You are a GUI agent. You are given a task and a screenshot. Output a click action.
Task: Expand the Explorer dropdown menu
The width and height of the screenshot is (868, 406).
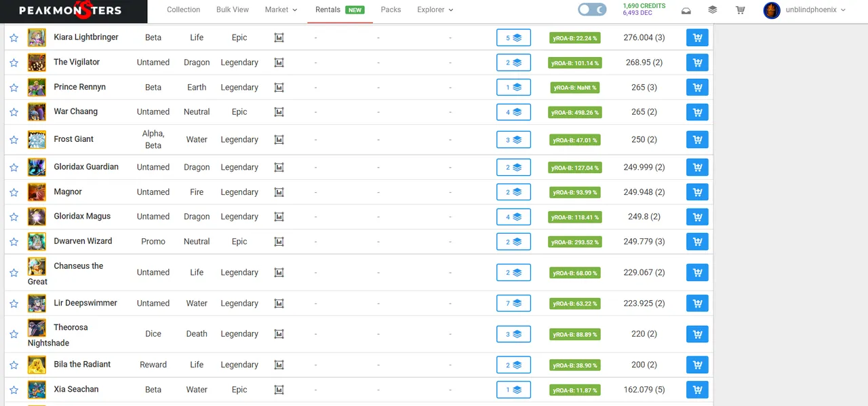point(435,10)
